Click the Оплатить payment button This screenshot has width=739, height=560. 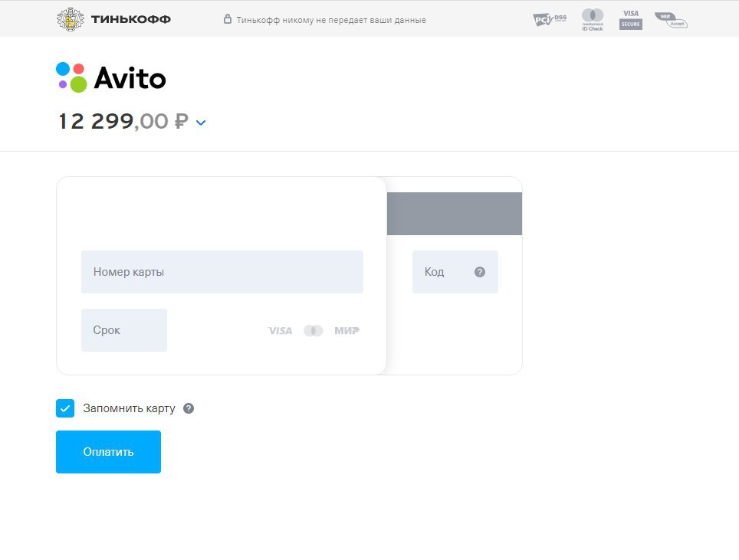[108, 452]
